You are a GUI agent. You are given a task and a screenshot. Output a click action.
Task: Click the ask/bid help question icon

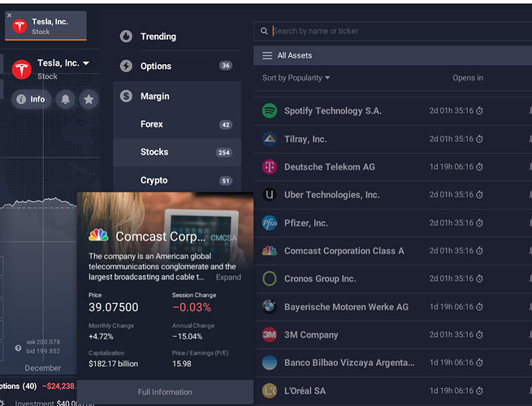click(19, 348)
